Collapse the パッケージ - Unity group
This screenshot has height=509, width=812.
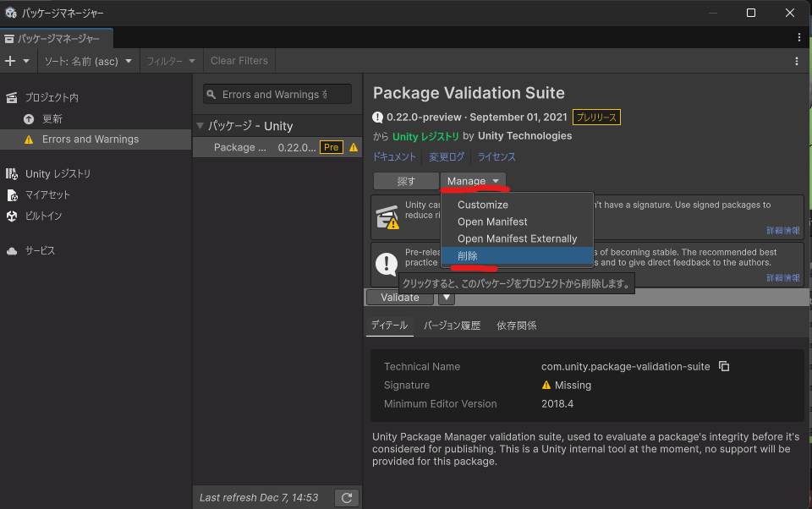click(200, 126)
